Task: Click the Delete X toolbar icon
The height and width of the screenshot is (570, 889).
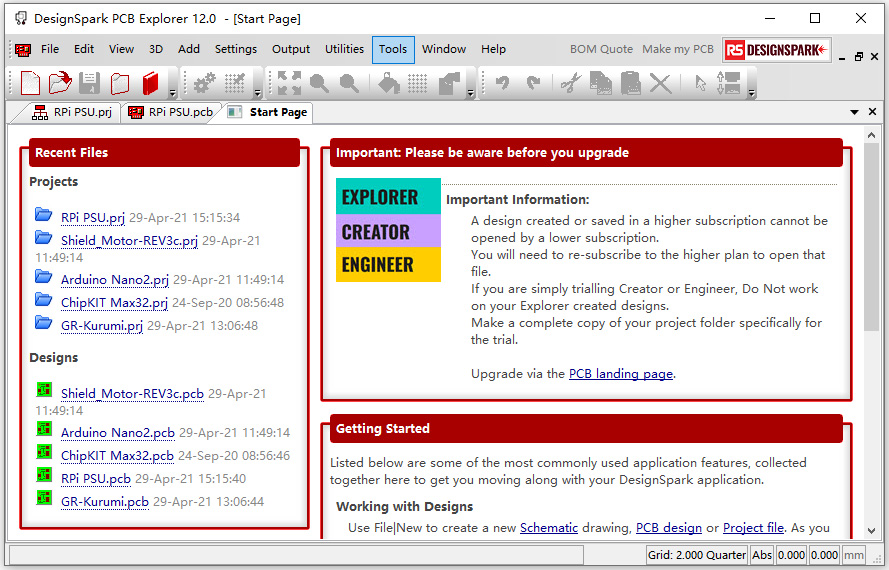Action: pyautogui.click(x=660, y=83)
